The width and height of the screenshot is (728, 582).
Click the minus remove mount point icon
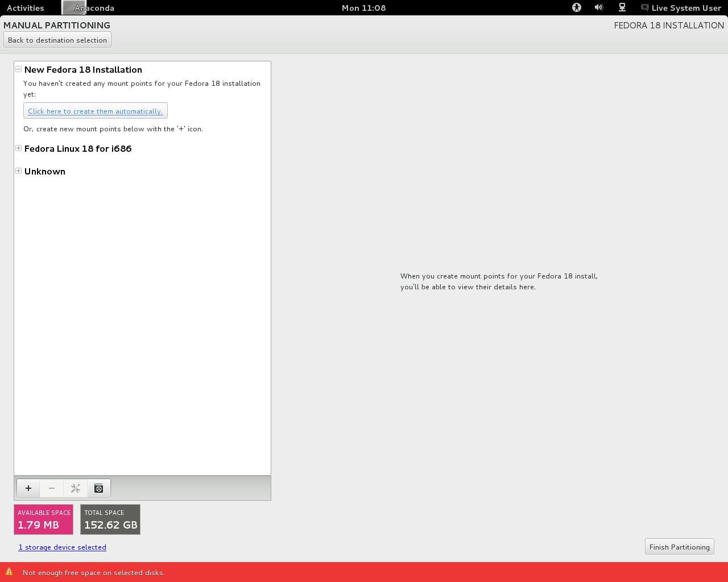point(52,488)
